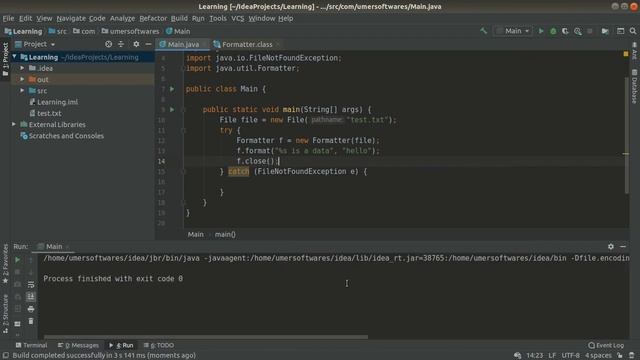Select Scratches and Consoles
The width and height of the screenshot is (640, 360).
tap(66, 136)
